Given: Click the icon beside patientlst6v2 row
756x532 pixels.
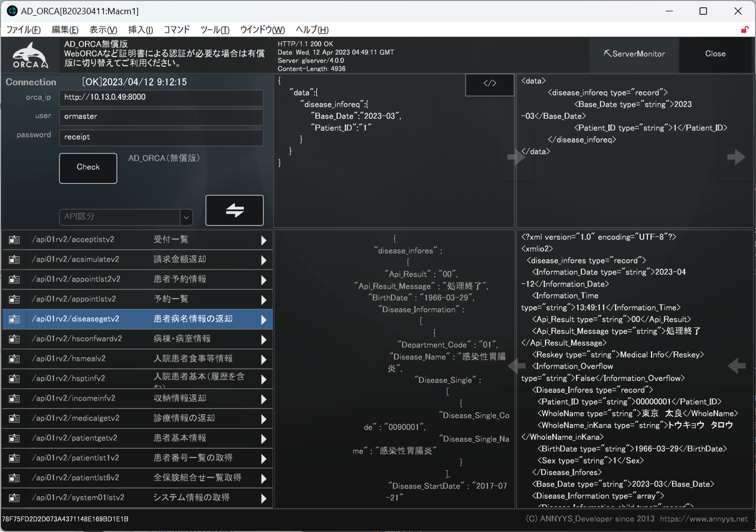Looking at the screenshot, I should coord(14,478).
